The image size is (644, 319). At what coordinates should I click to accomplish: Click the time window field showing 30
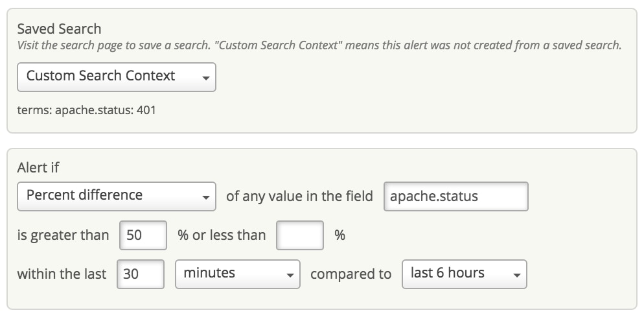141,274
